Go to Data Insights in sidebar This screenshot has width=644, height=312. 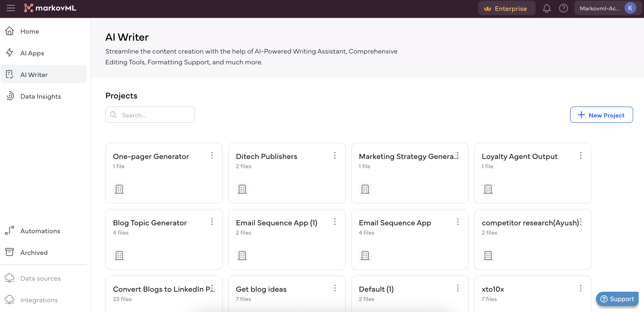40,96
